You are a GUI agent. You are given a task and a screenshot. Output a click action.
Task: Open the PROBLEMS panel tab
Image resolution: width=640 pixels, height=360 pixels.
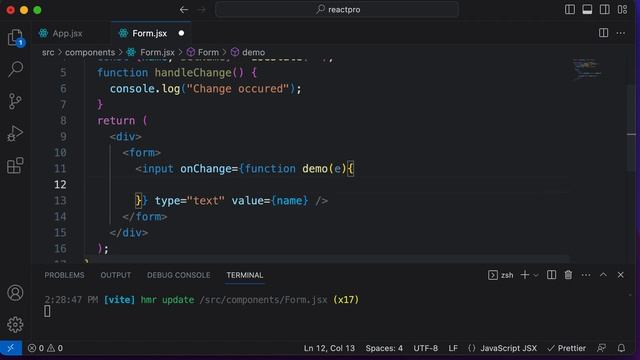[x=64, y=275]
